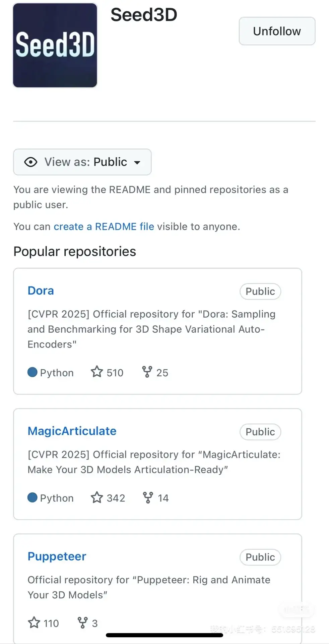
Task: Click the caret arrow beside Public
Action: (137, 163)
